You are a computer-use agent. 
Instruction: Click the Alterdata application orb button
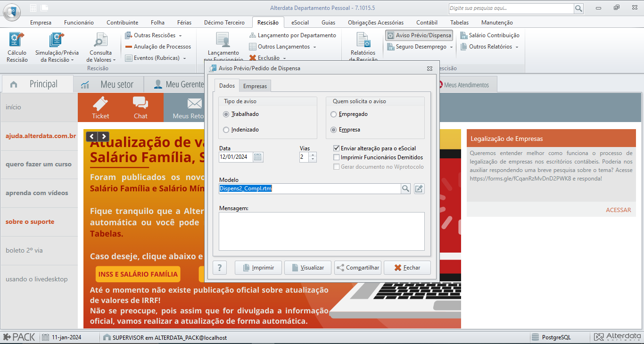click(12, 11)
